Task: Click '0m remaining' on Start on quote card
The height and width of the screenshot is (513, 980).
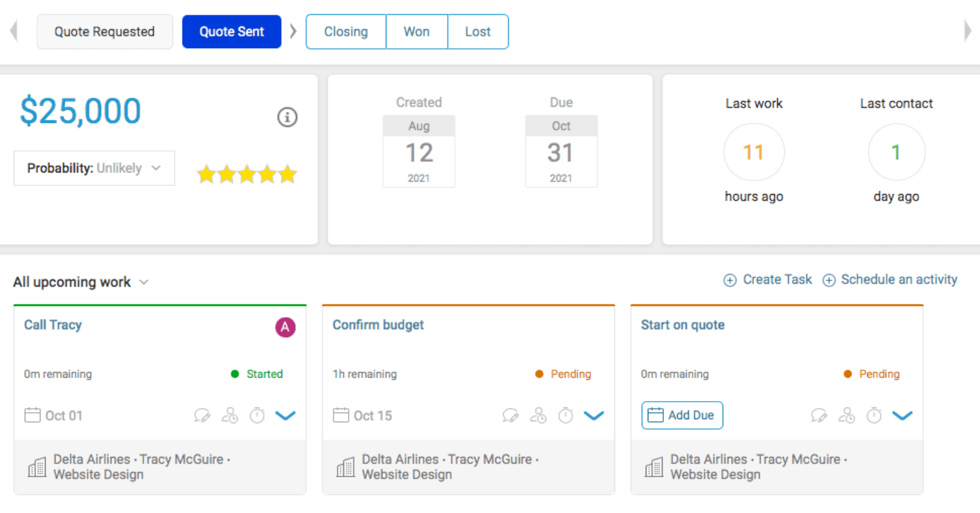Action: (674, 374)
